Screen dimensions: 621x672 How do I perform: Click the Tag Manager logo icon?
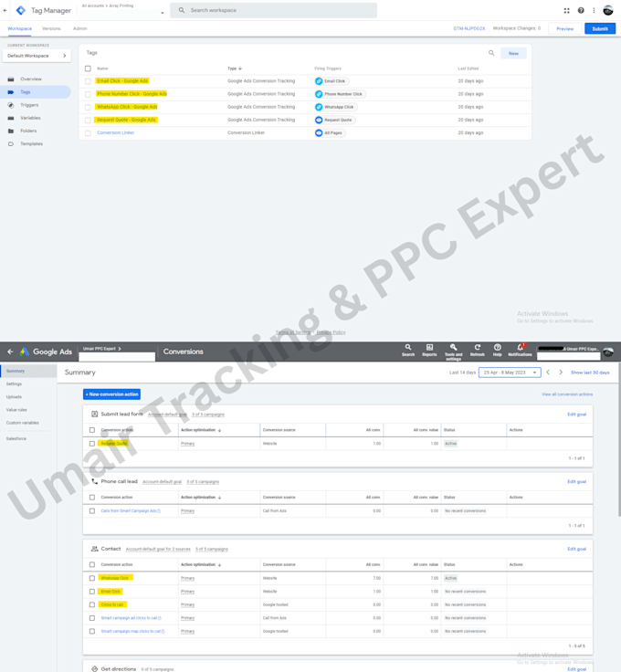pyautogui.click(x=21, y=10)
